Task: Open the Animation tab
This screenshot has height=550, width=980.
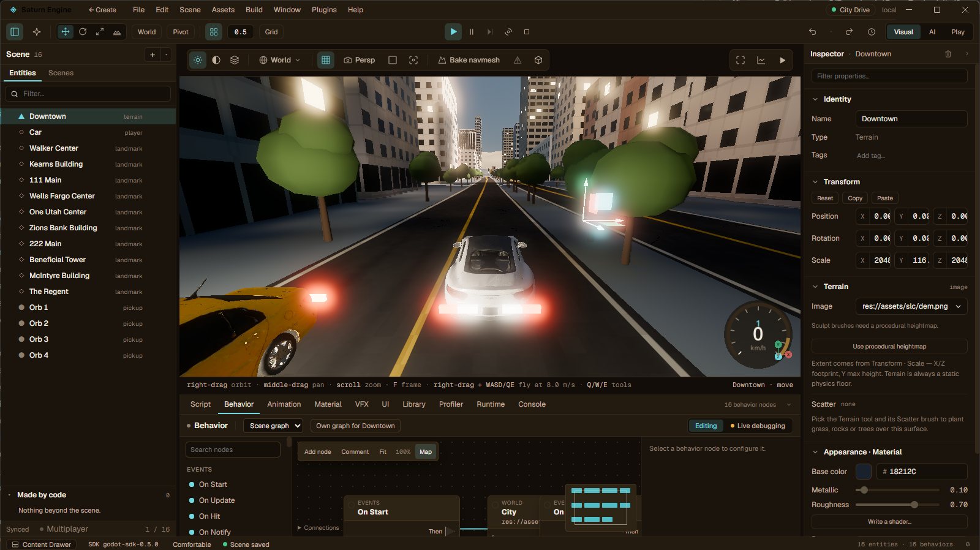Action: click(x=284, y=404)
